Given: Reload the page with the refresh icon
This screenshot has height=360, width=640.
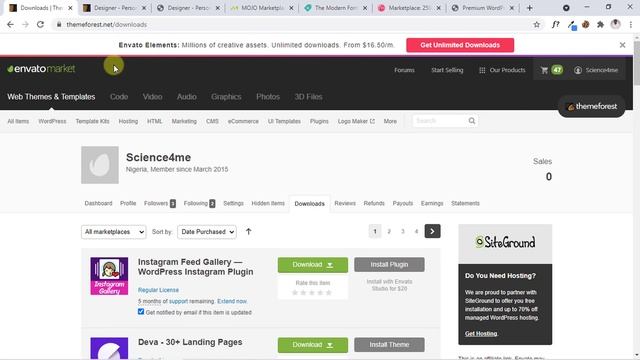Looking at the screenshot, I should [40, 24].
